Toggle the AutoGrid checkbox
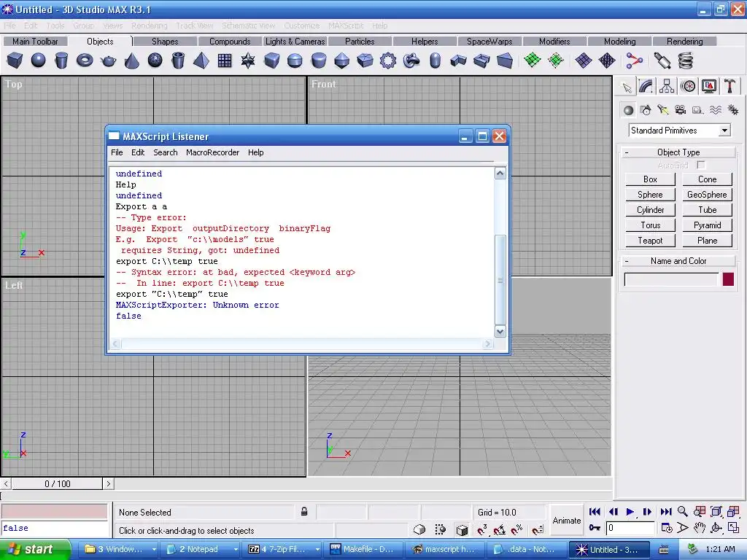Viewport: 747px width, 560px height. click(x=701, y=165)
